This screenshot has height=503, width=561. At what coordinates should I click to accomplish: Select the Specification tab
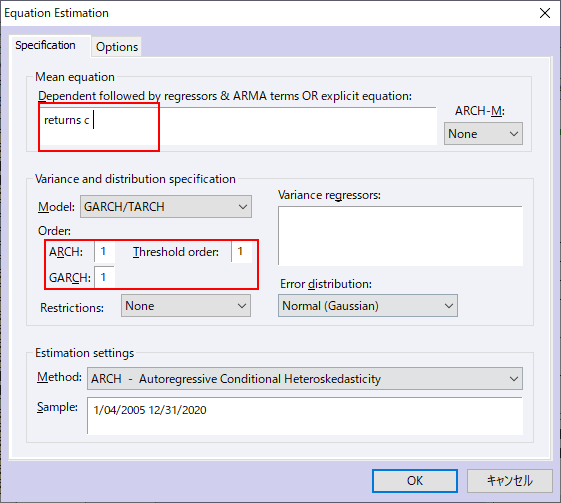point(45,45)
